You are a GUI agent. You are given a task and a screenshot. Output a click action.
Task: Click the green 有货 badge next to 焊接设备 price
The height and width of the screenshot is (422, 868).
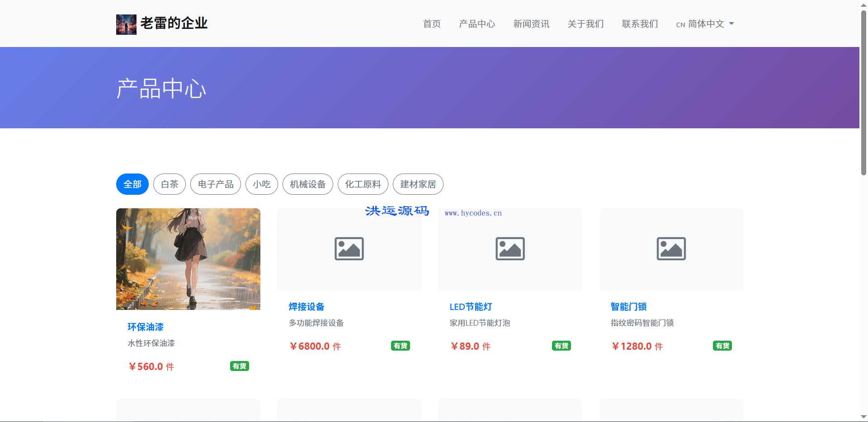click(x=400, y=346)
